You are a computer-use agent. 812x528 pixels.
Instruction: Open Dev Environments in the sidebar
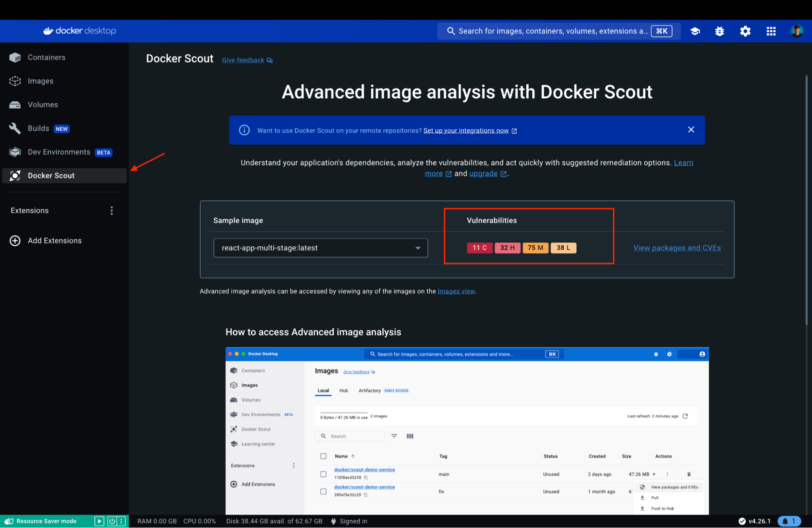(59, 152)
